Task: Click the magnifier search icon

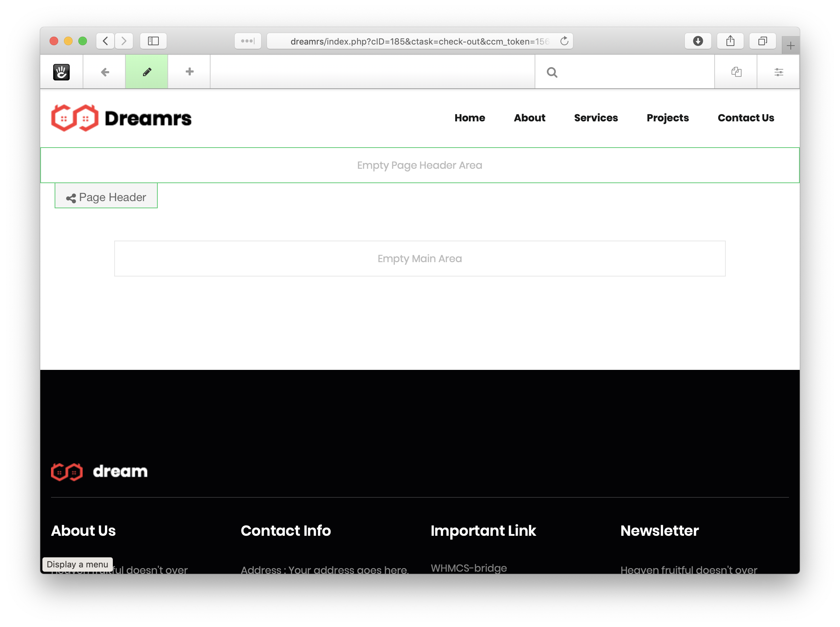Action: coord(552,72)
